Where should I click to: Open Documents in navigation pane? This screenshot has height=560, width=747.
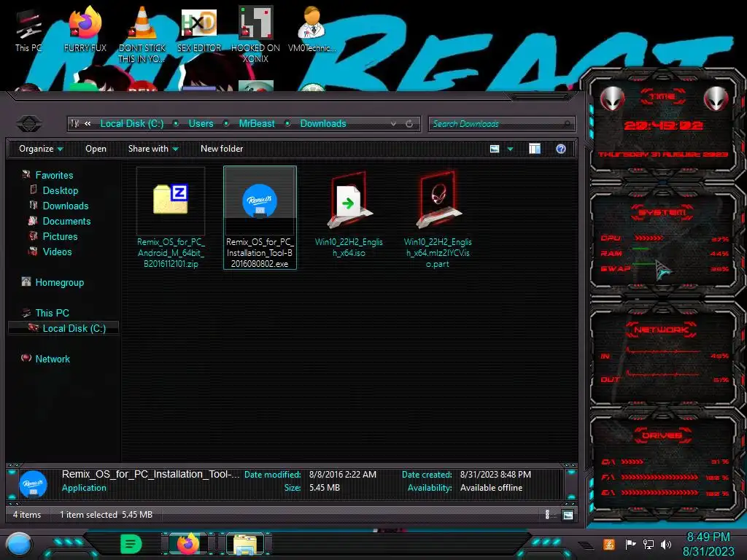click(66, 221)
